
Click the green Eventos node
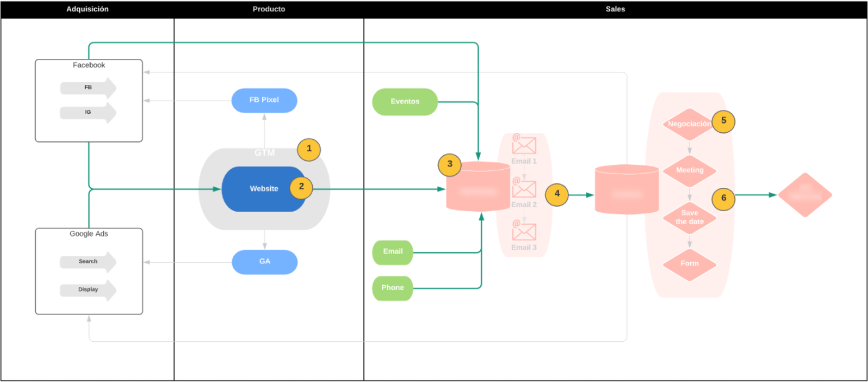(405, 102)
